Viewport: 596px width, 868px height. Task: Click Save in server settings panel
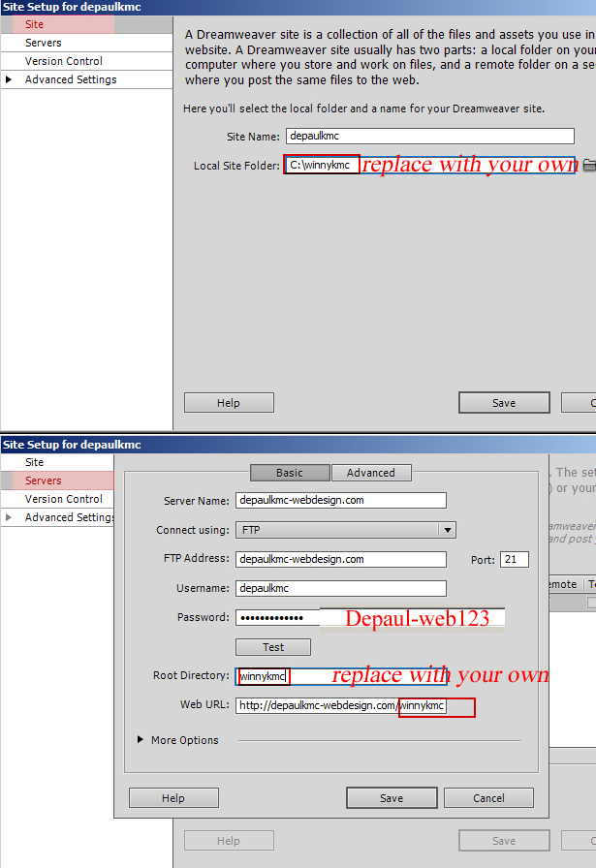coord(392,798)
